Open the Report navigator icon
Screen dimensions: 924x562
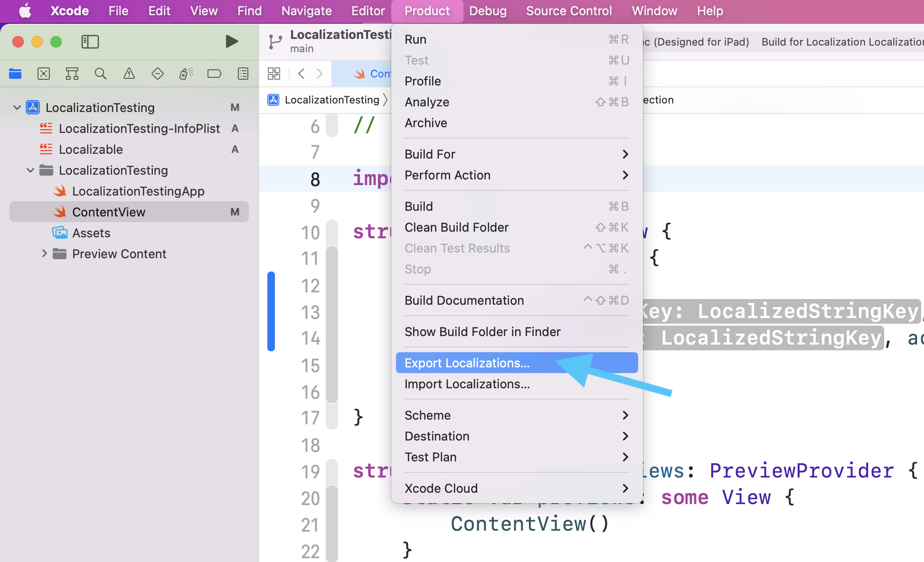(243, 74)
